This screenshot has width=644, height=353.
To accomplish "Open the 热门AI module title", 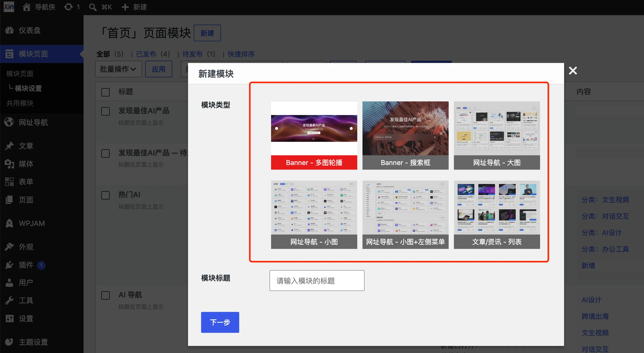I will pyautogui.click(x=130, y=195).
